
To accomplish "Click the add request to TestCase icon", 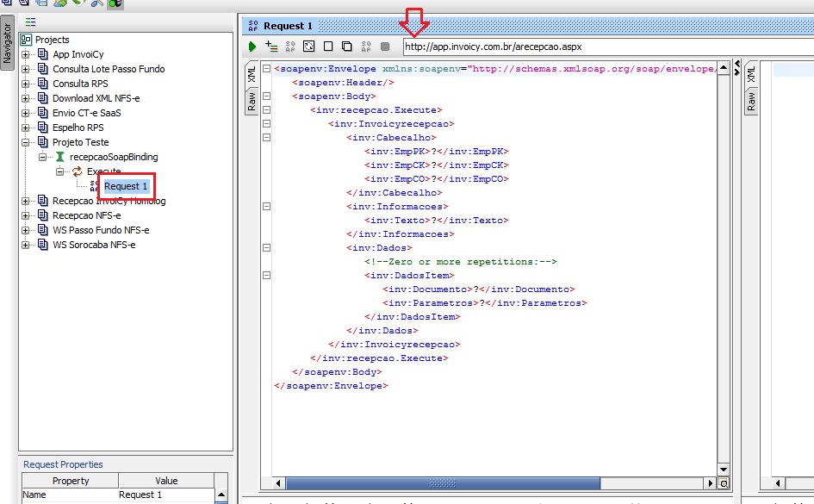I will pyautogui.click(x=271, y=47).
